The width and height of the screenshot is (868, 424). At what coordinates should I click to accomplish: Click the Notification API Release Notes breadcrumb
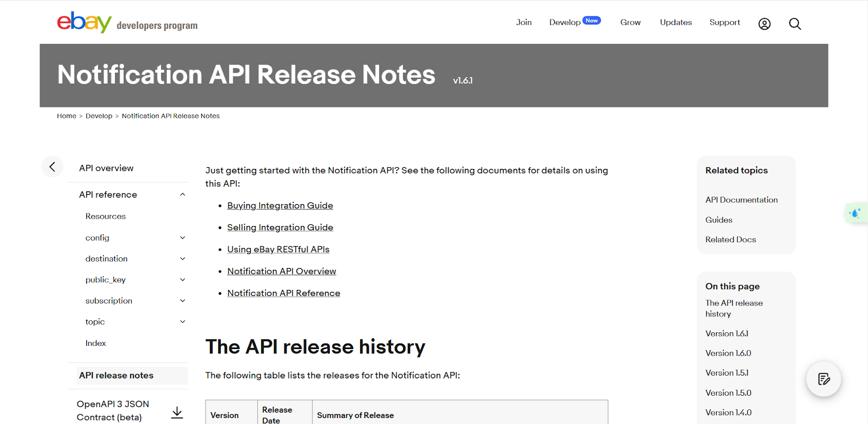click(170, 116)
